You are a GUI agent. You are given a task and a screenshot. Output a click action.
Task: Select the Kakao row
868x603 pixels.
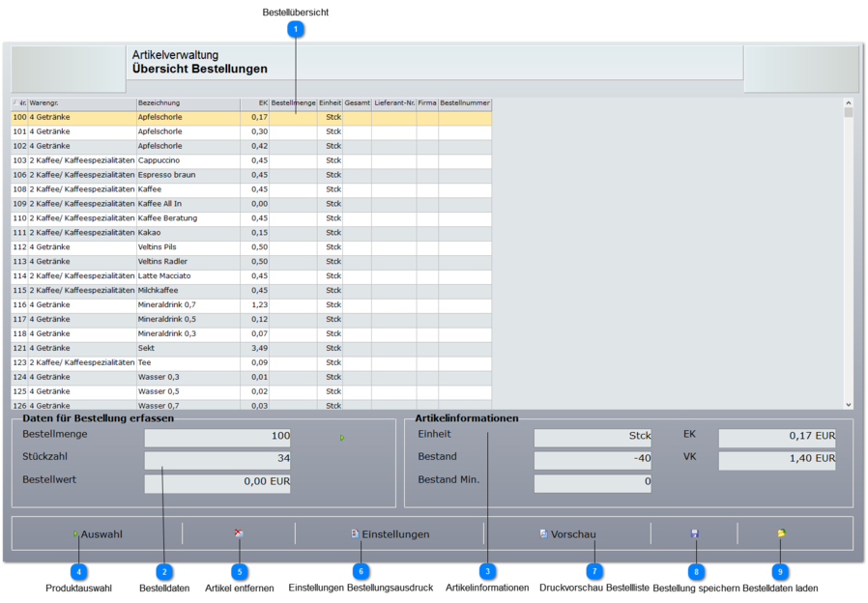[250, 232]
